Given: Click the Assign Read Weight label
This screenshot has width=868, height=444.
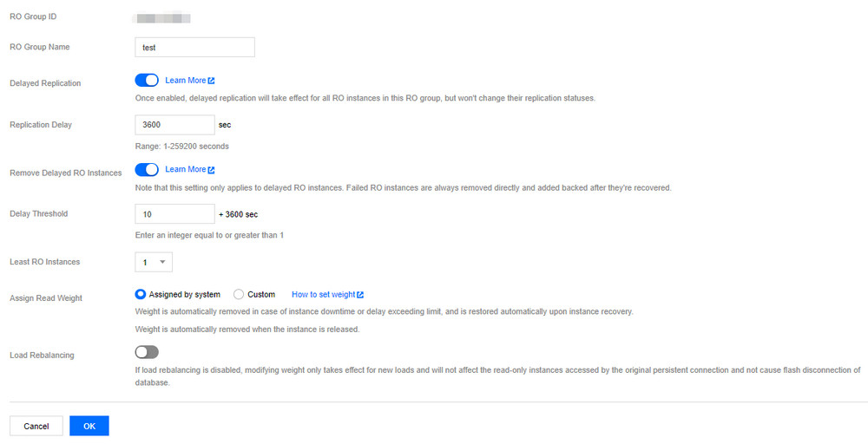Looking at the screenshot, I should point(46,298).
